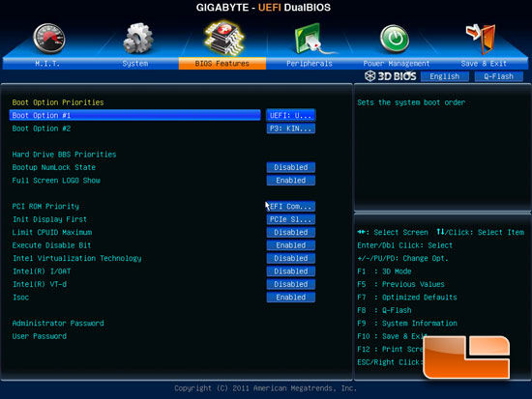Switch to the Save & Exit tab
Screen dimensions: 532x399
(484, 64)
